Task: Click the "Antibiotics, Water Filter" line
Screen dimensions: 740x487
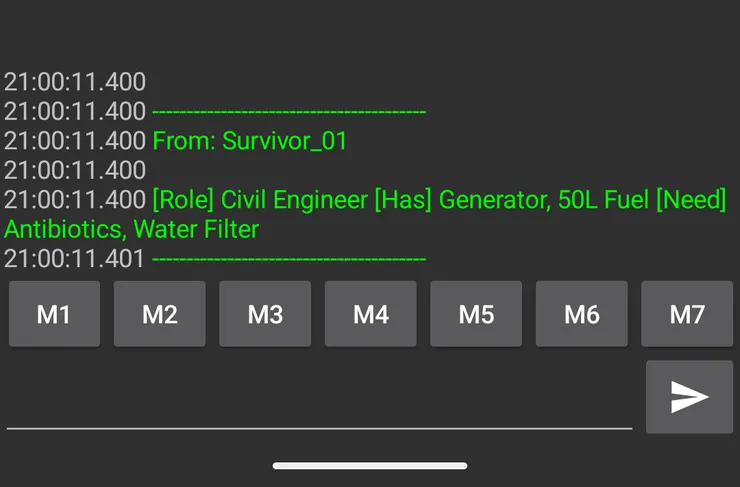Action: click(131, 229)
